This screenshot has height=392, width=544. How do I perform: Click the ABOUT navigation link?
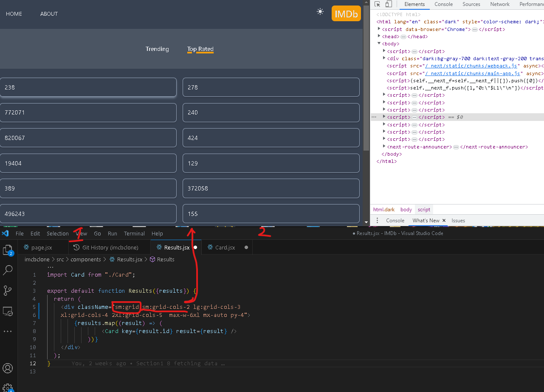[49, 14]
